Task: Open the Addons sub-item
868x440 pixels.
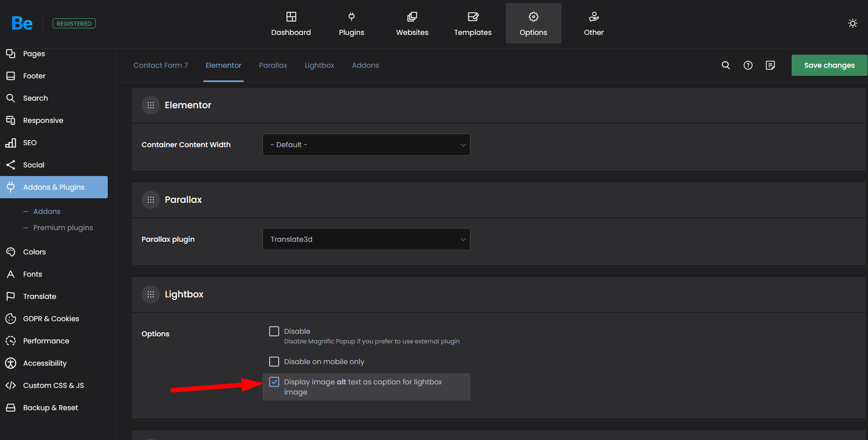Action: tap(47, 211)
